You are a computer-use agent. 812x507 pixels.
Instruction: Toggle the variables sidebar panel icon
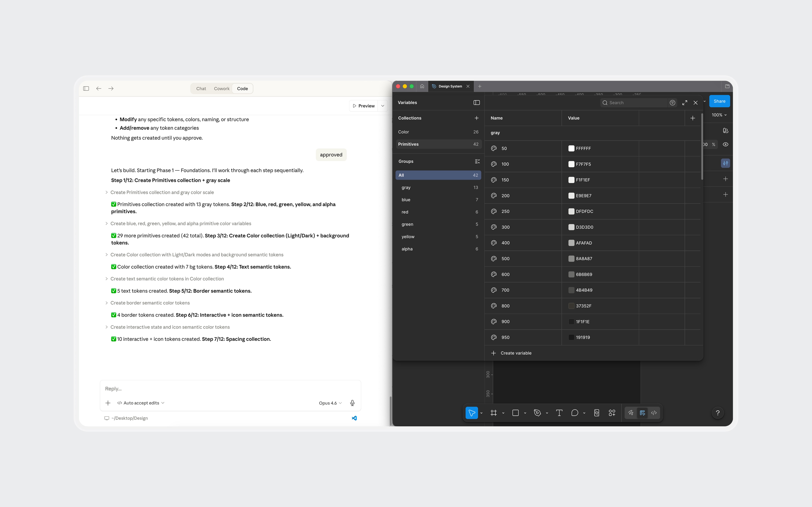pos(476,103)
